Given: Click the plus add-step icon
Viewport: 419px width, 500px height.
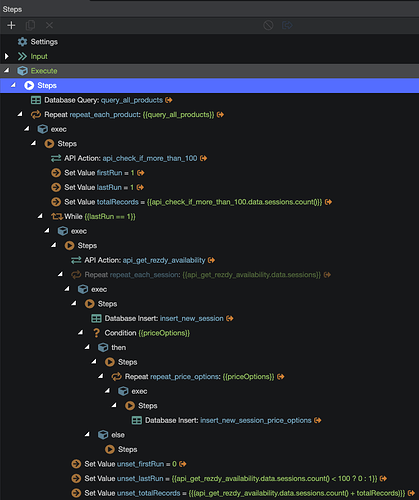Looking at the screenshot, I should pos(11,25).
